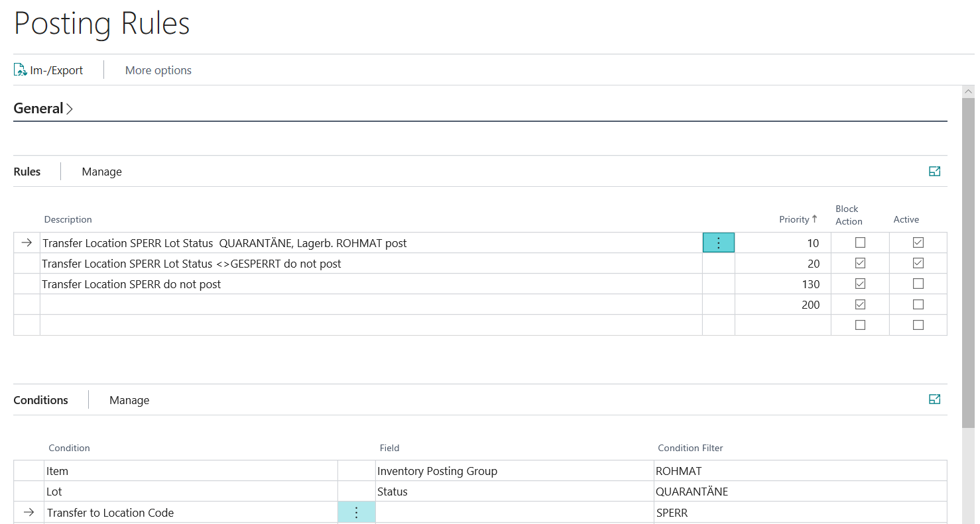Click the vertical scrollbar thumb
Image resolution: width=980 pixels, height=524 pixels.
pos(969,262)
